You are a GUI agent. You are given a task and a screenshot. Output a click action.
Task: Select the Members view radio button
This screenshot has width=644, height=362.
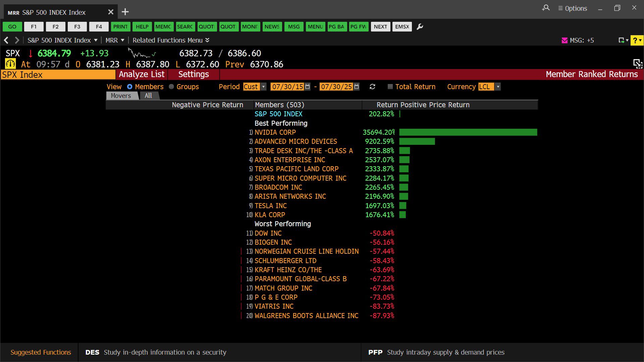point(129,87)
